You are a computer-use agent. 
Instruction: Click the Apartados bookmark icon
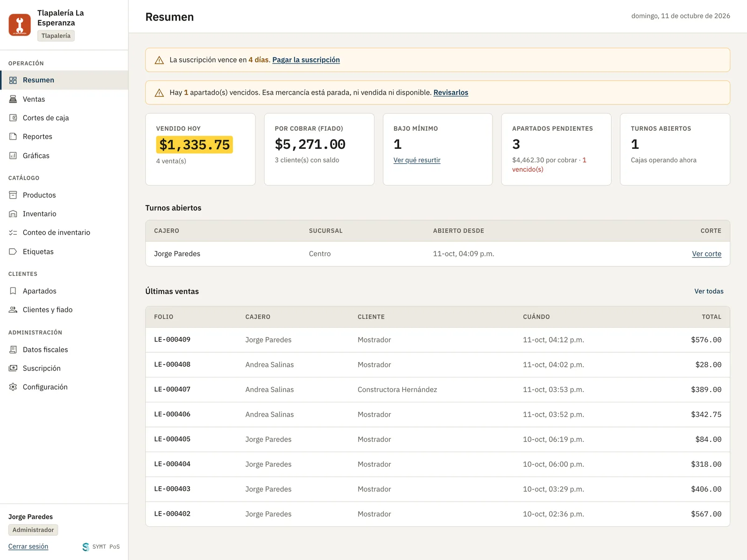tap(13, 291)
